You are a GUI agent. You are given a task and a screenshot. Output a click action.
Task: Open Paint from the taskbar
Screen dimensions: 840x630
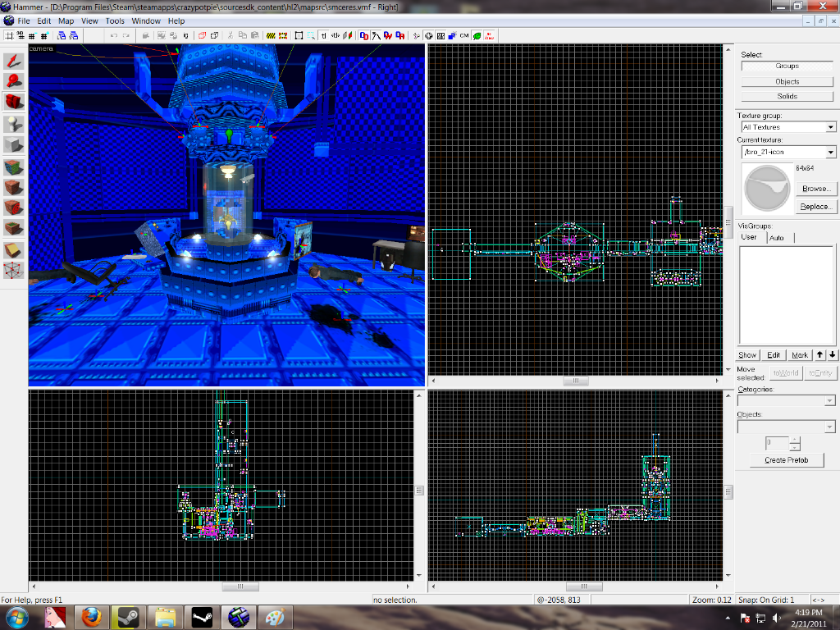(275, 617)
